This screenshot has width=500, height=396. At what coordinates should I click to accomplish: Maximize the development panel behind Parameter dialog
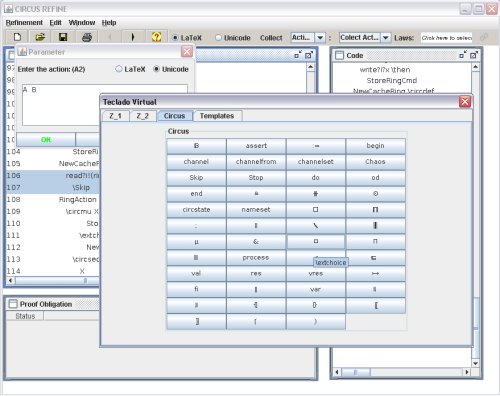click(309, 55)
